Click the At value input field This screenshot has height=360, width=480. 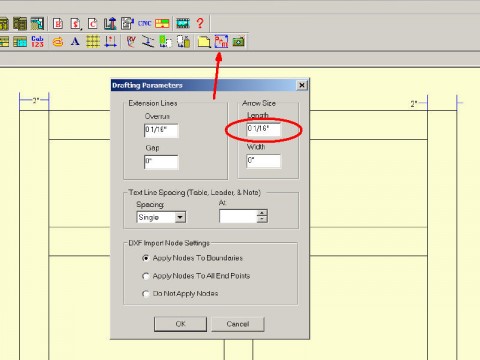coord(238,216)
